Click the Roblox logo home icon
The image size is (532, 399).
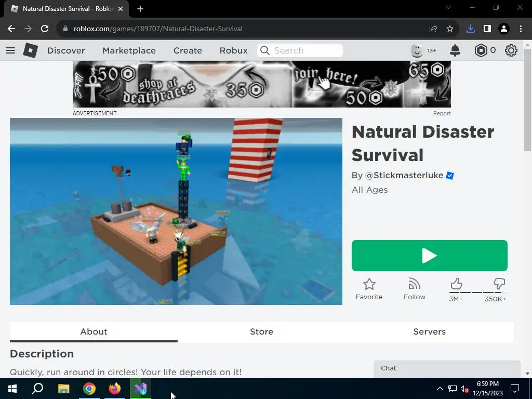coord(31,50)
